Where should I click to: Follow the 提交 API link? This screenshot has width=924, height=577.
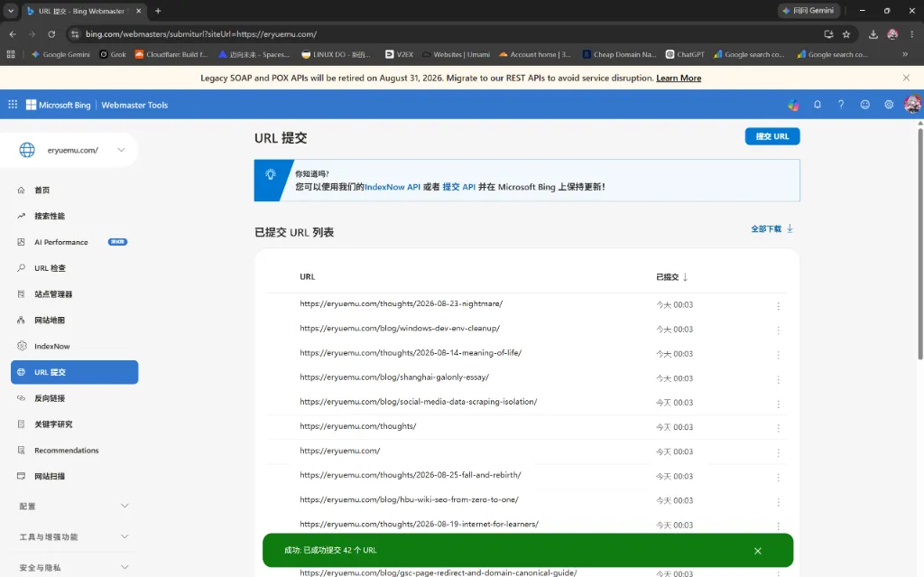[458, 187]
